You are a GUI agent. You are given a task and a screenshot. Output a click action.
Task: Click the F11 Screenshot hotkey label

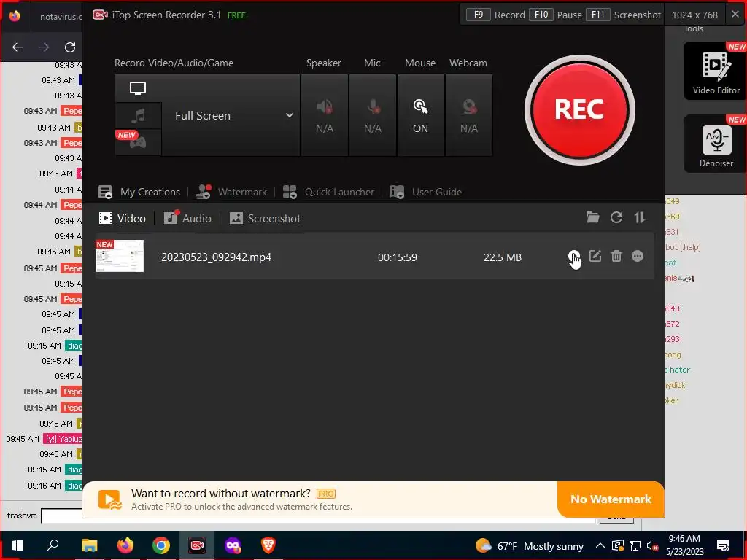coord(623,15)
